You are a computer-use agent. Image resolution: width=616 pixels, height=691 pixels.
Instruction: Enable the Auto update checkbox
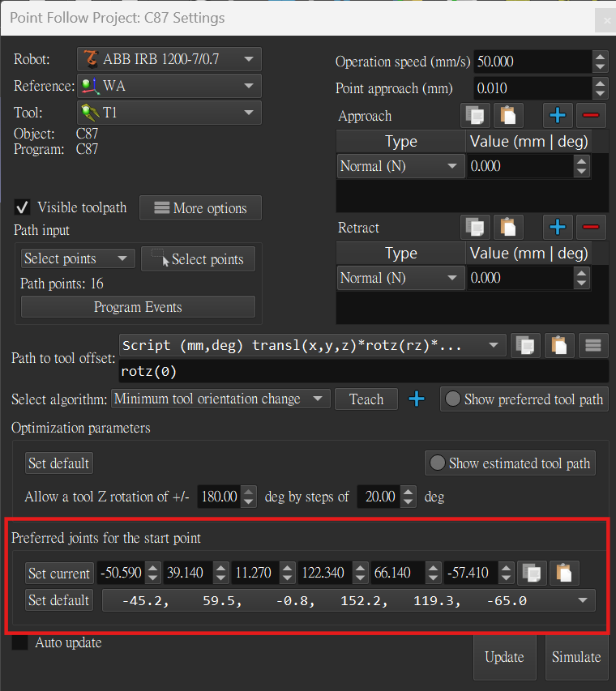(19, 643)
